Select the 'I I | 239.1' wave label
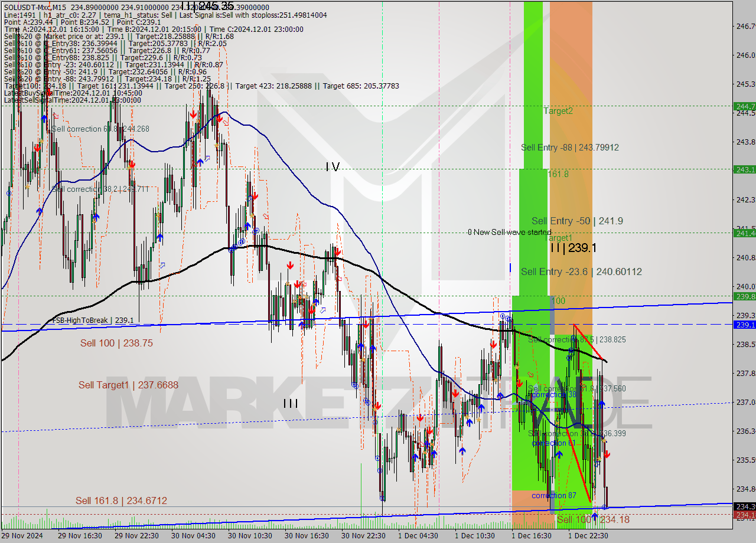756x543 pixels. pyautogui.click(x=573, y=248)
